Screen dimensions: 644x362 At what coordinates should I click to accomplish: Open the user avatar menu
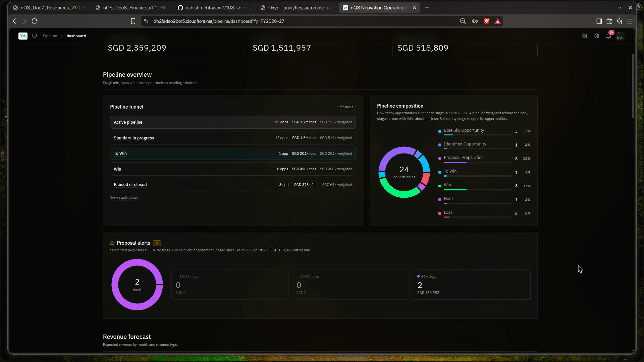620,36
